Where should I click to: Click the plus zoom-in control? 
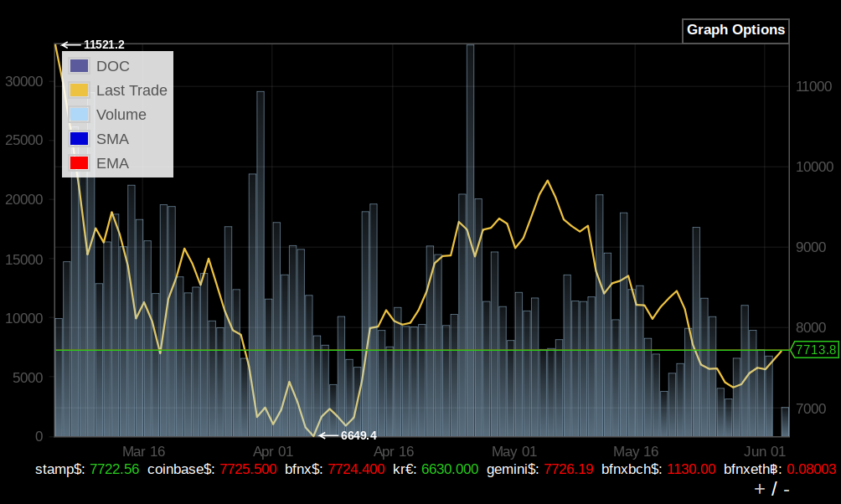(x=760, y=489)
